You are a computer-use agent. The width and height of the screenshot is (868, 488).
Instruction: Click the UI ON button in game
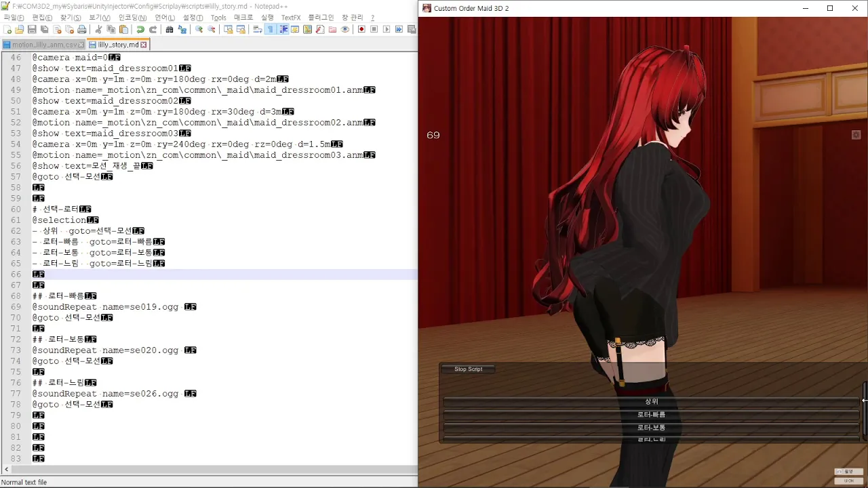[848, 481]
